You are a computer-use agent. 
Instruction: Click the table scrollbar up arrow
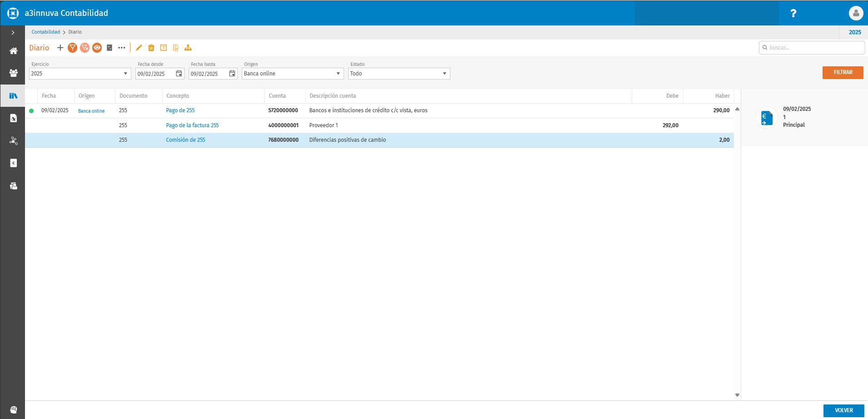click(737, 109)
